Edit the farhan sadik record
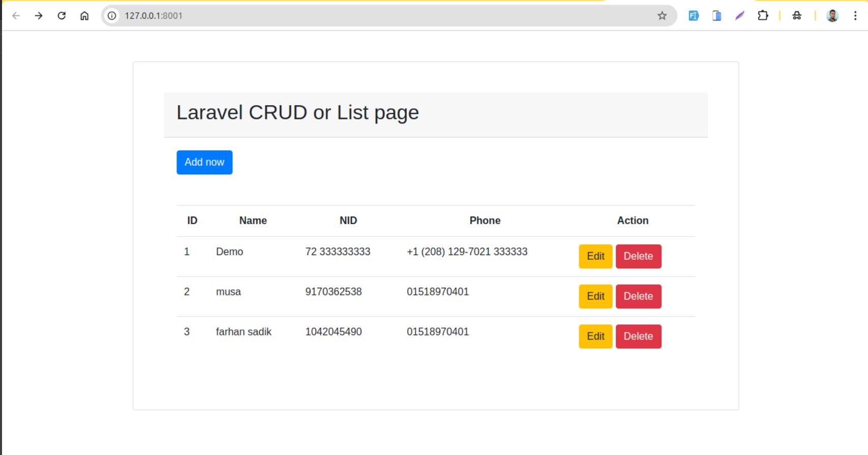Image resolution: width=868 pixels, height=455 pixels. (x=595, y=337)
